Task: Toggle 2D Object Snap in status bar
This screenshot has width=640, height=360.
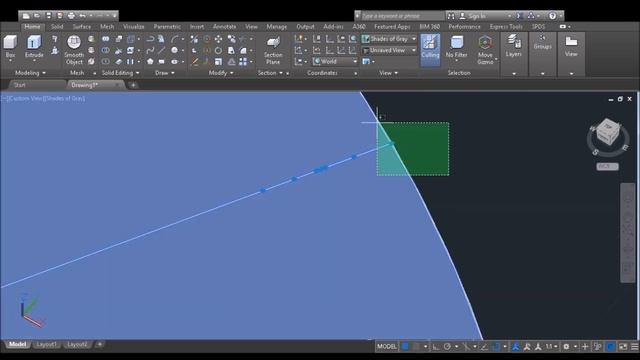Action: (x=496, y=347)
